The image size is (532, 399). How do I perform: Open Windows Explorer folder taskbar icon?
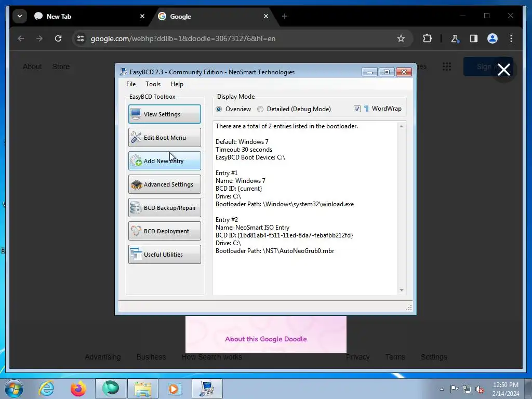click(x=143, y=389)
